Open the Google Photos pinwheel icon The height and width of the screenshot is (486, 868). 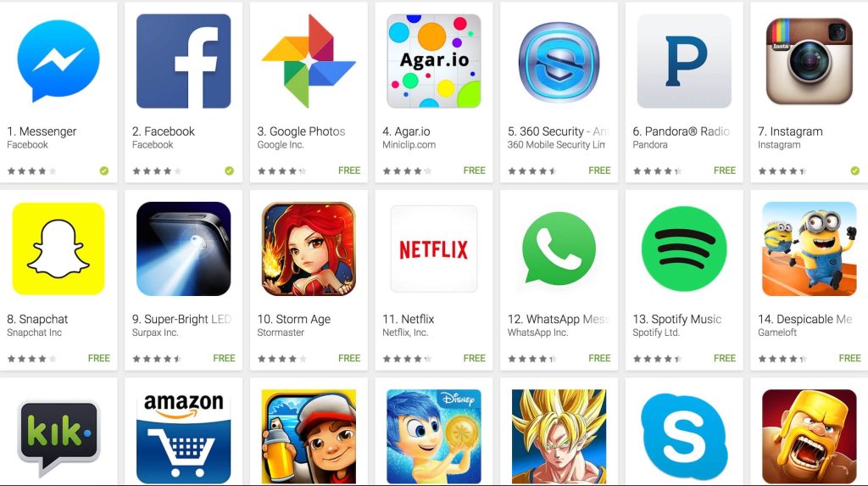coord(309,61)
